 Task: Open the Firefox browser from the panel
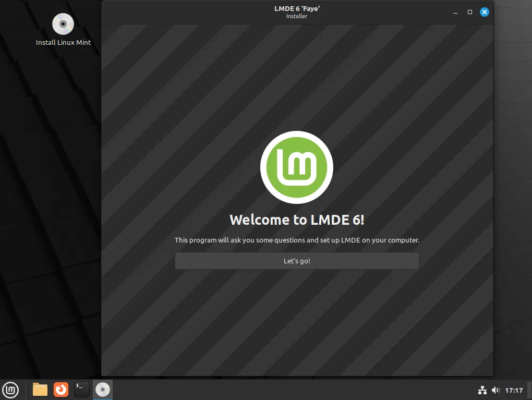61,390
